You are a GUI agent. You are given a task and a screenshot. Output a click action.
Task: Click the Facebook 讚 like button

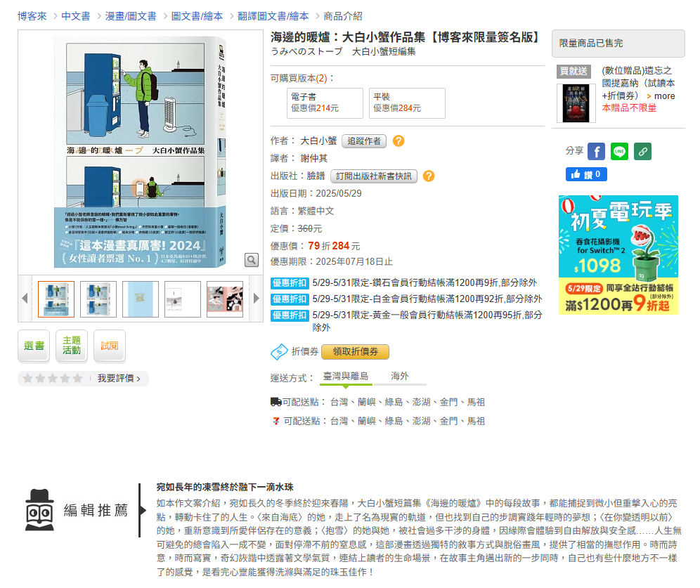pyautogui.click(x=586, y=174)
